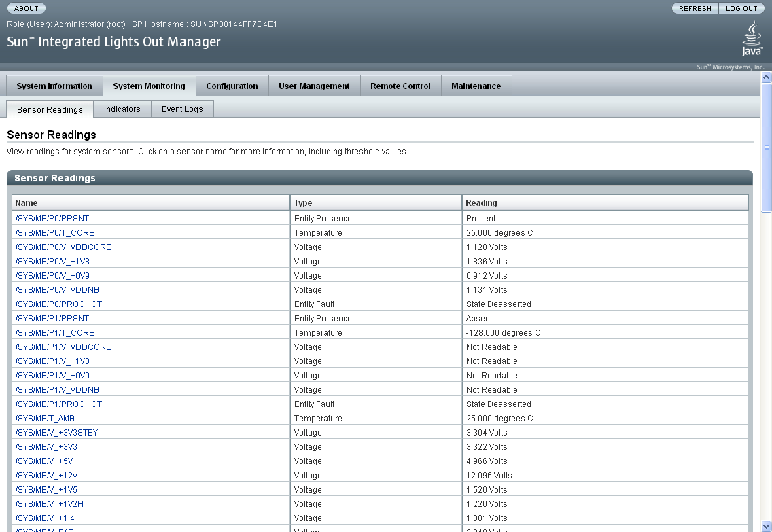Select the -128.000 degrees C reading
Image resolution: width=772 pixels, height=532 pixels.
tap(503, 333)
